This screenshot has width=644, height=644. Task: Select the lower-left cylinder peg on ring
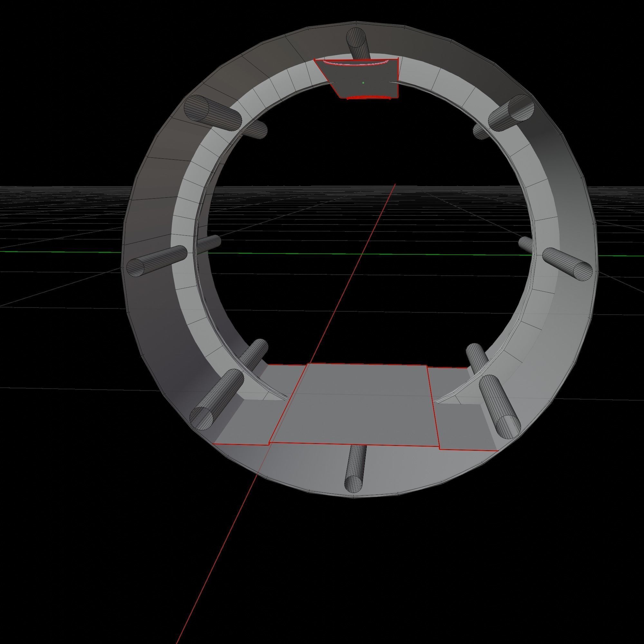tap(217, 400)
